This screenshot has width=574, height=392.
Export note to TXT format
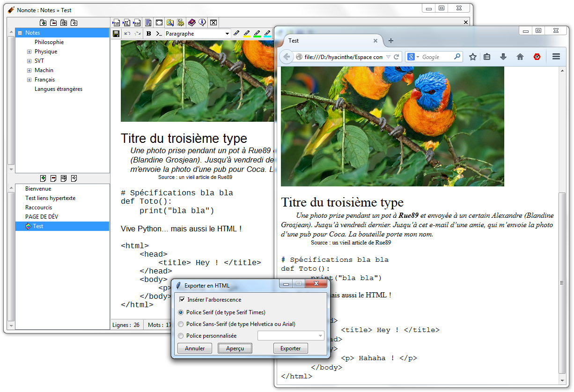click(x=116, y=22)
